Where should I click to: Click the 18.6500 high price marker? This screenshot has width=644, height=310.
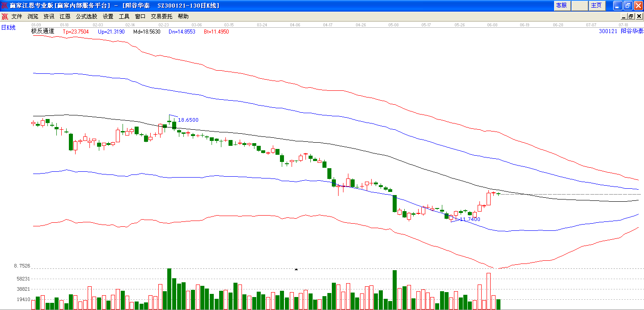tap(188, 120)
